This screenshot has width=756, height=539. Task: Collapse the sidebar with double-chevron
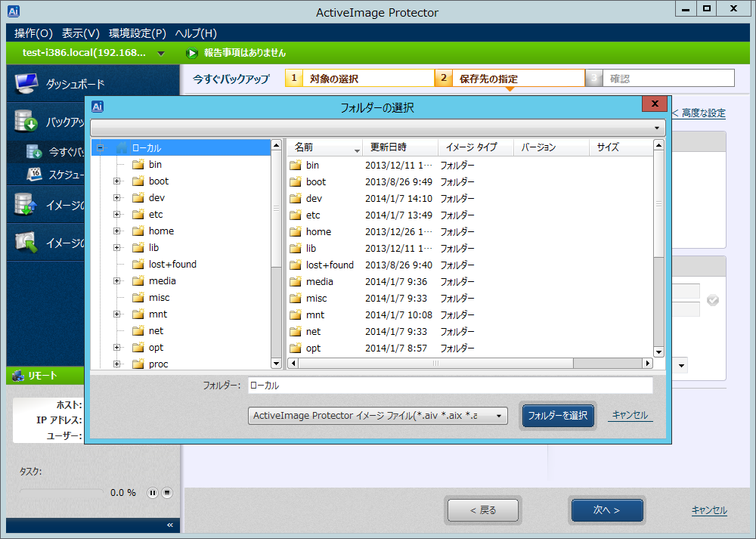[x=169, y=525]
